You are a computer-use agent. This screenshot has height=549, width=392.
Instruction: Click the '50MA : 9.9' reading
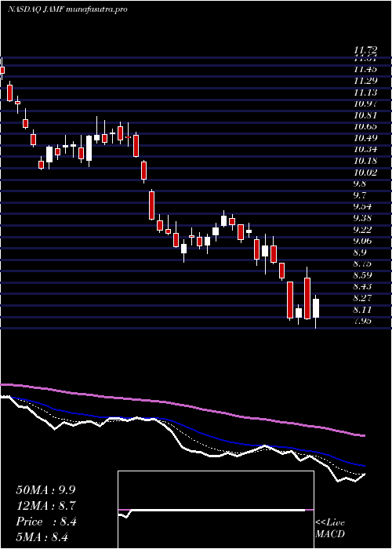[x=45, y=489]
